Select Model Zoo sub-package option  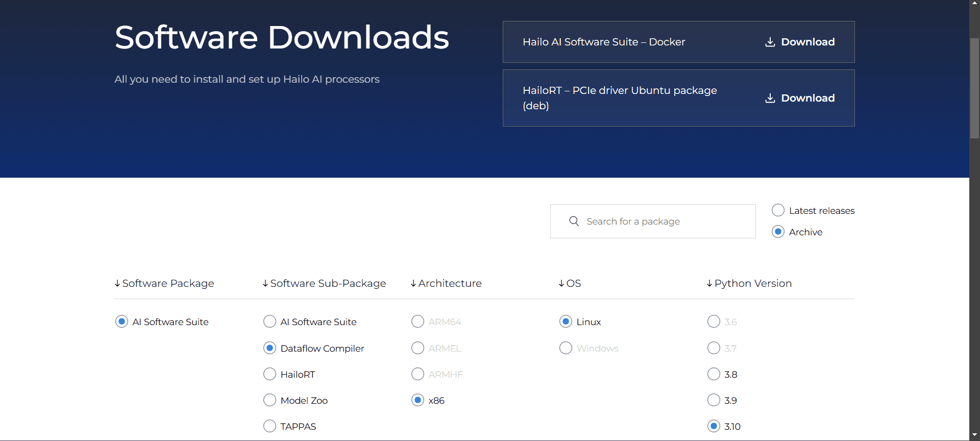click(x=269, y=400)
